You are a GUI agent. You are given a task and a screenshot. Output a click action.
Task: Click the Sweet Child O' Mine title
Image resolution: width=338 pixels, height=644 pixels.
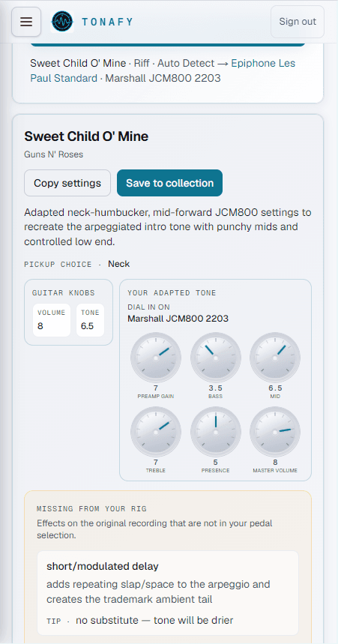tap(86, 136)
